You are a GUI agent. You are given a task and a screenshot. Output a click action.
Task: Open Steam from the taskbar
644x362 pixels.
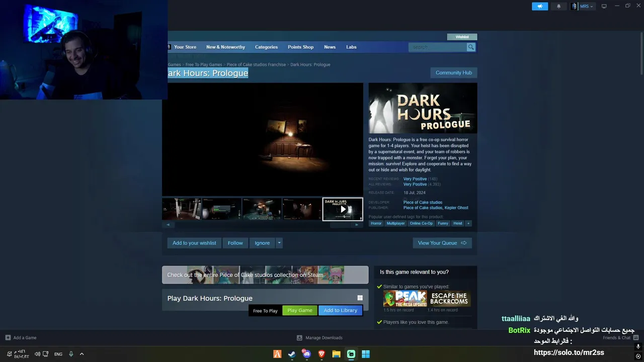292,354
